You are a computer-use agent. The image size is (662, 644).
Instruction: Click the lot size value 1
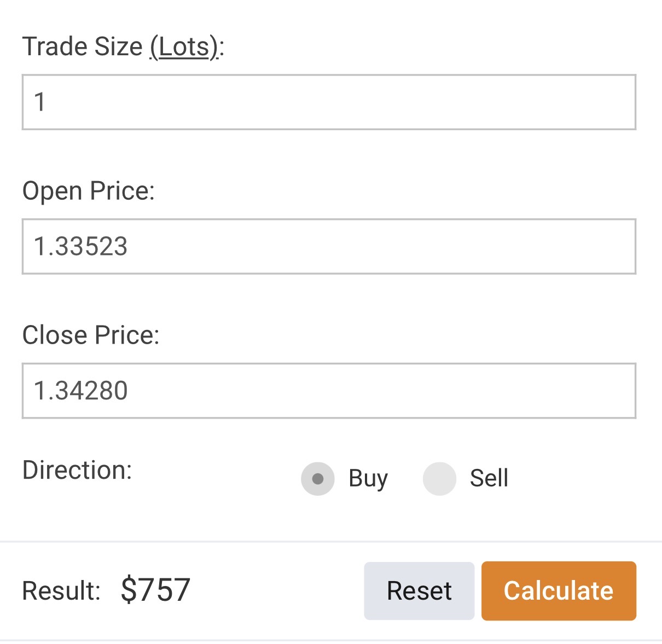click(x=40, y=102)
